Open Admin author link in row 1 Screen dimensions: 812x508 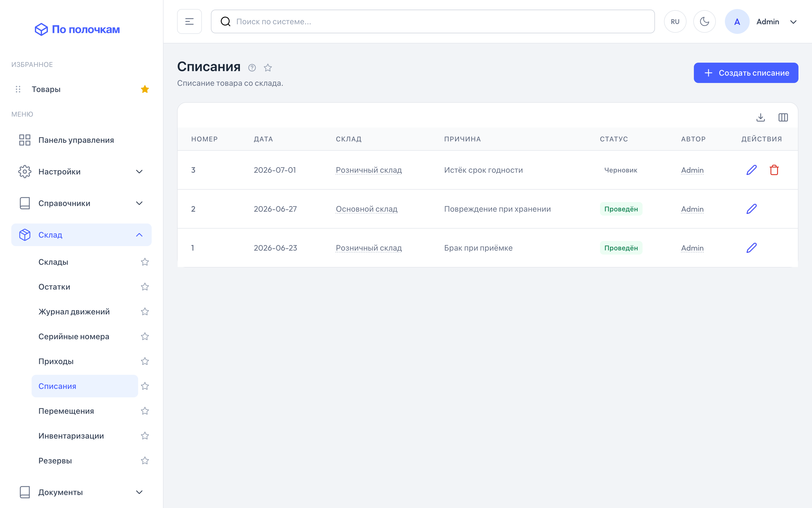click(x=692, y=248)
